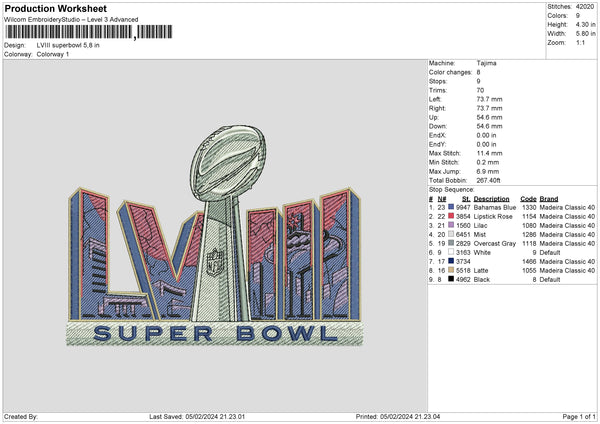Image resolution: width=600 pixels, height=424 pixels.
Task: Click the Up value '54.6 mm'
Action: 489,117
